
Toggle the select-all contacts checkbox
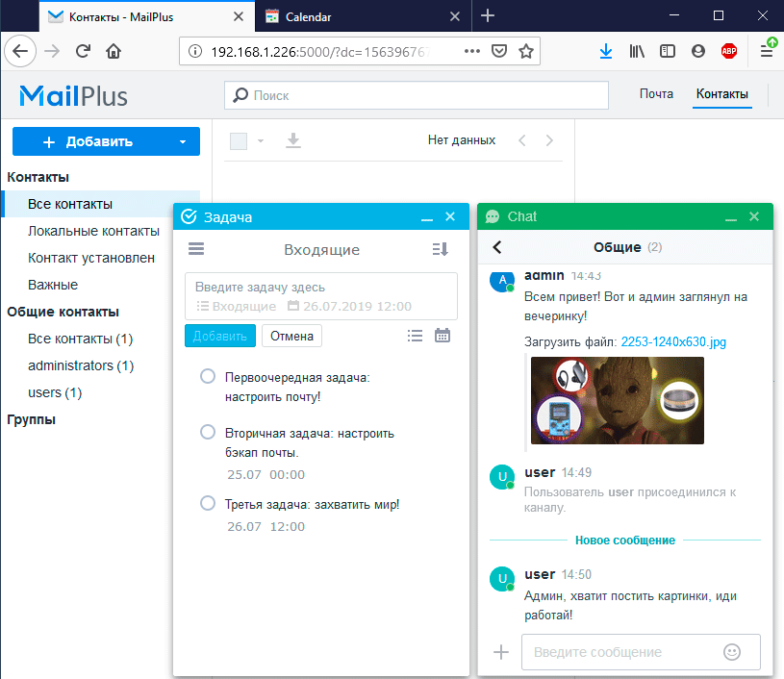pyautogui.click(x=239, y=141)
